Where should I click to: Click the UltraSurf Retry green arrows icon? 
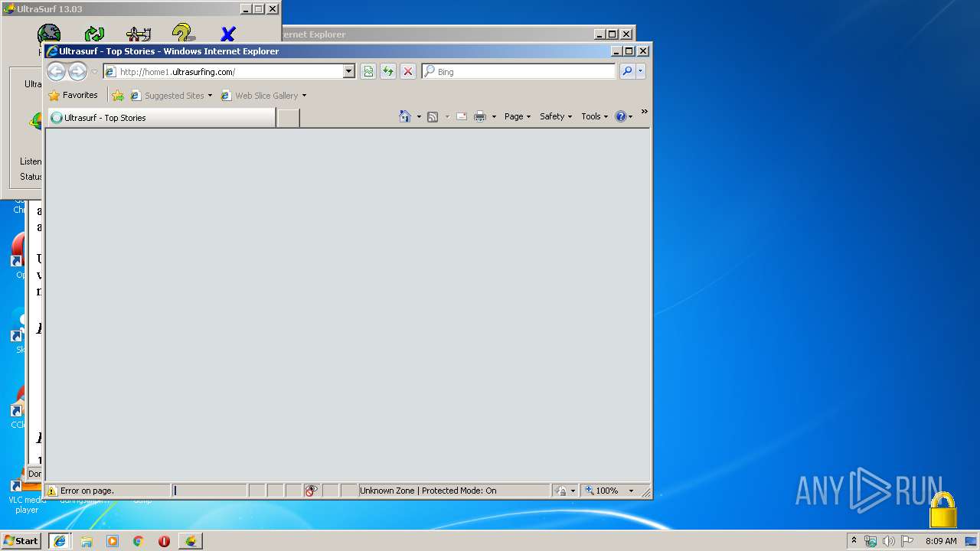(x=94, y=33)
